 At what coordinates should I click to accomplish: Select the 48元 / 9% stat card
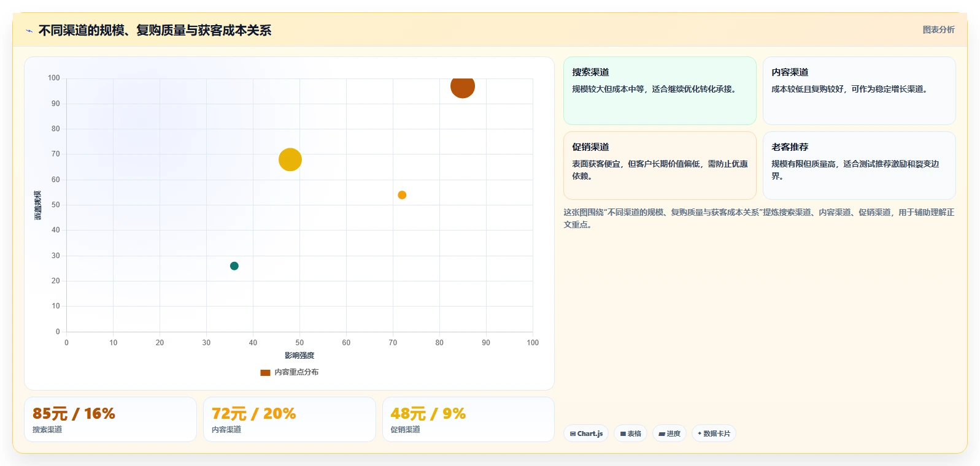click(x=468, y=419)
